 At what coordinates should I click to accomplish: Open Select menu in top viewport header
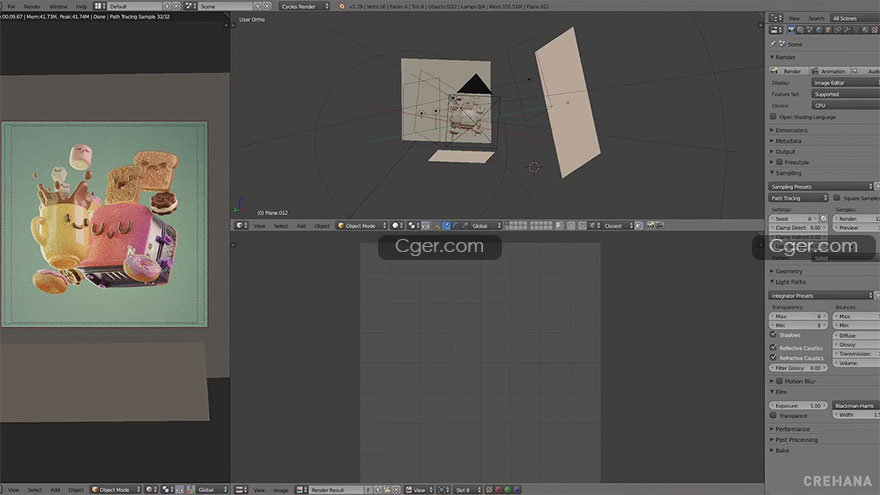(281, 226)
